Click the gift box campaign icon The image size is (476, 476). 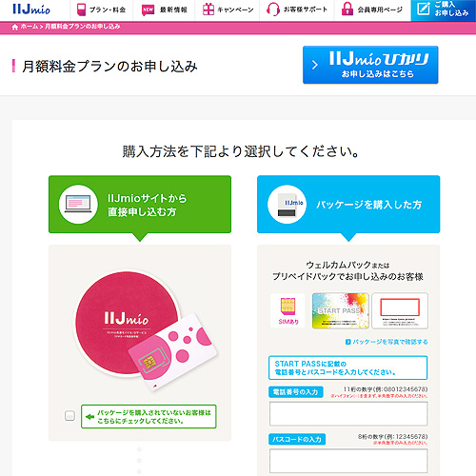coord(208,10)
